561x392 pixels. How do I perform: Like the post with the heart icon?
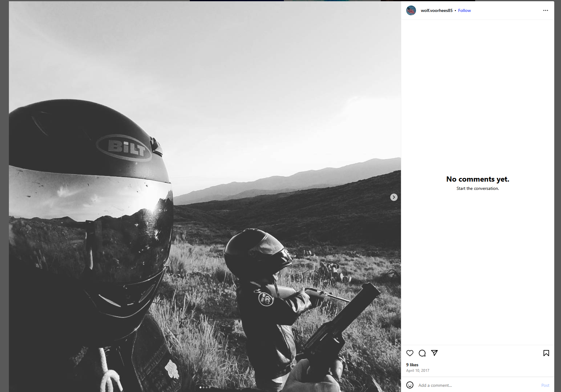[410, 353]
